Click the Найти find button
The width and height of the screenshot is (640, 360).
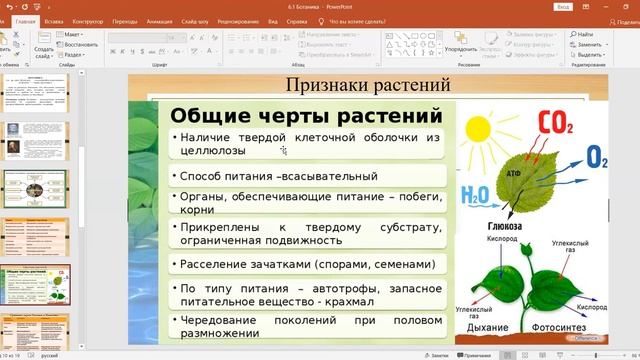(x=582, y=34)
